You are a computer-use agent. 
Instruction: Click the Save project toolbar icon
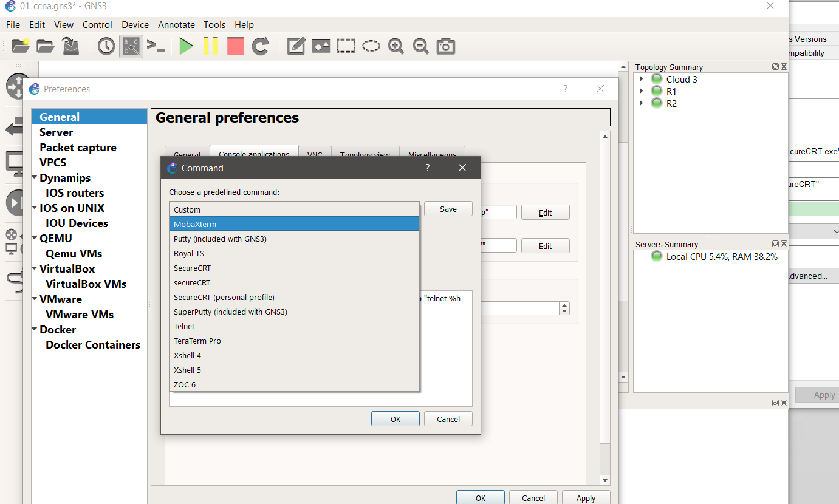coord(71,46)
